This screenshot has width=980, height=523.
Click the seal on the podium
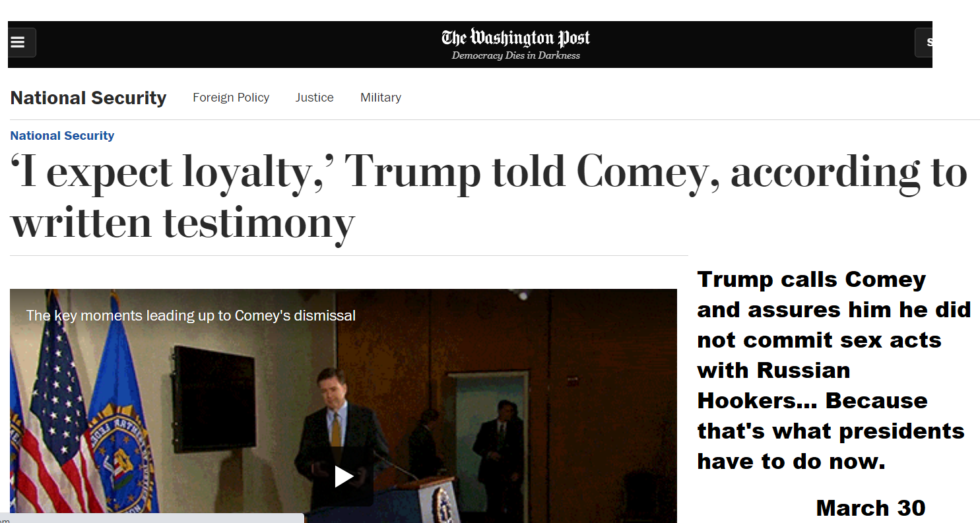(443, 505)
